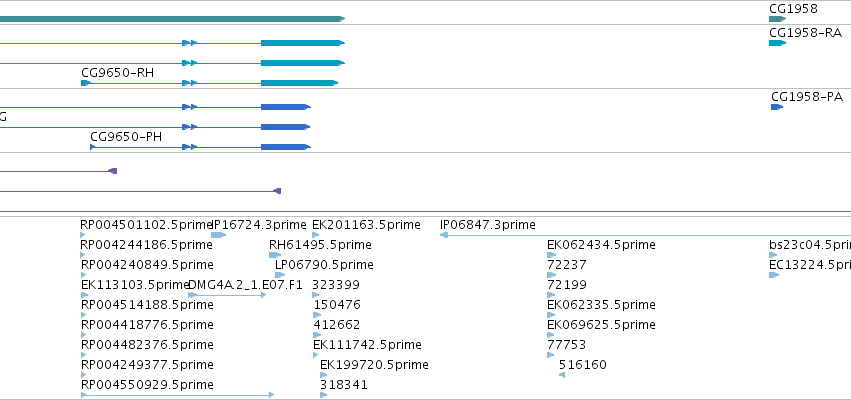This screenshot has width=851, height=400.
Task: Select the EC13224.5prime label
Action: tap(810, 265)
